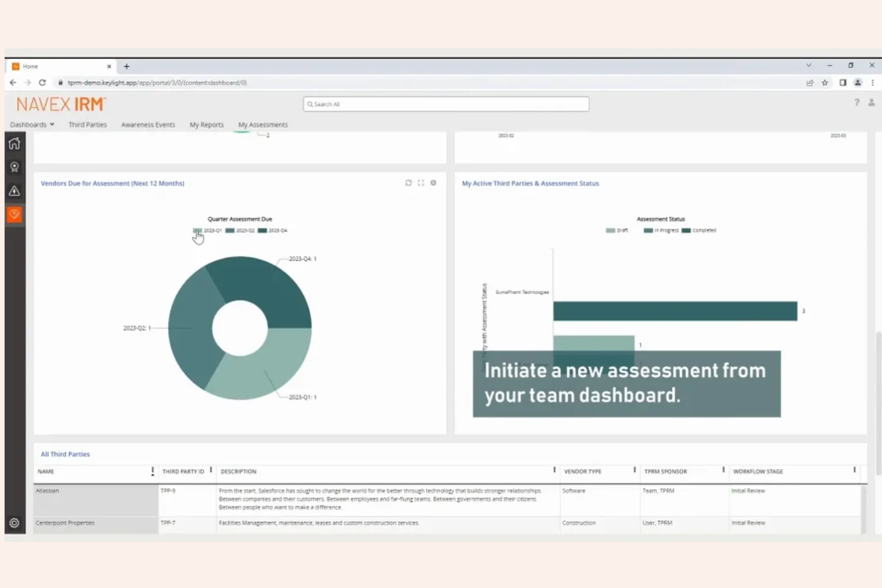Click the help question mark icon
Screen dimensions: 882x588
tap(857, 102)
